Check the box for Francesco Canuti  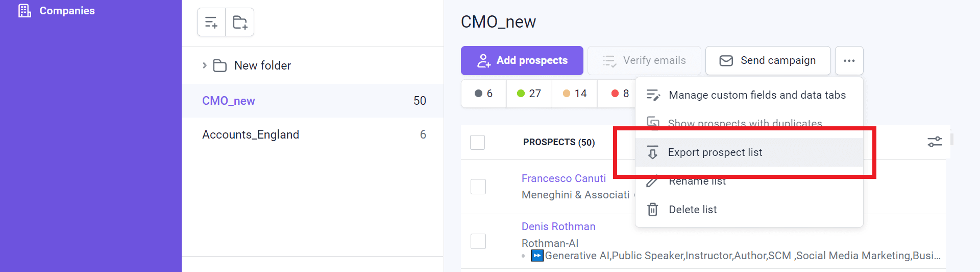478,187
